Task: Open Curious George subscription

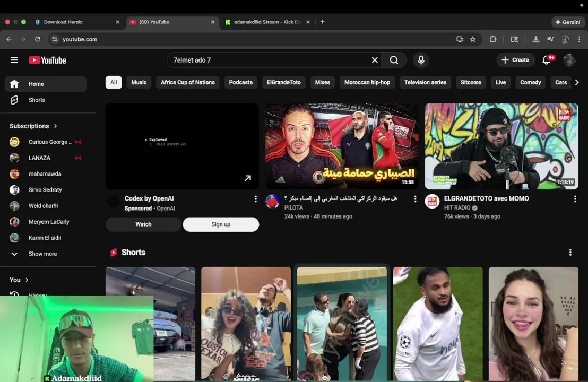Action: (46, 142)
